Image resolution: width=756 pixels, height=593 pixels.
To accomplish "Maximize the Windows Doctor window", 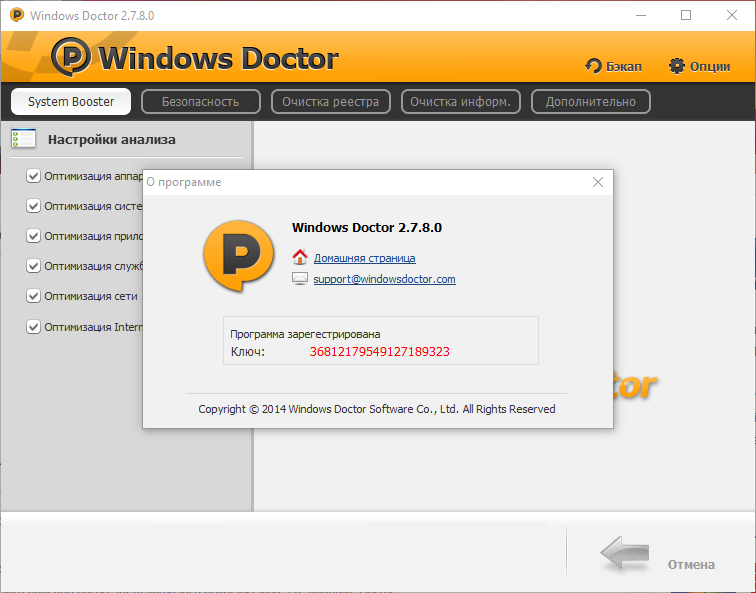I will pos(686,15).
